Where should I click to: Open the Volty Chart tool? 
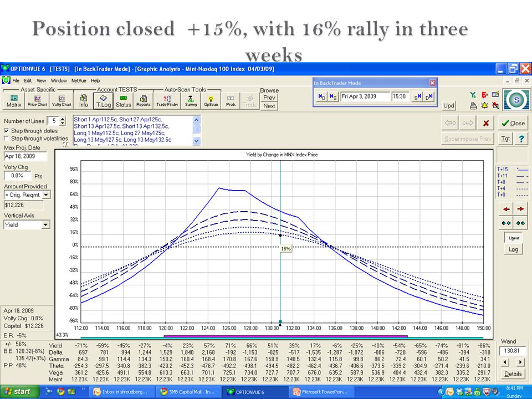pos(62,101)
